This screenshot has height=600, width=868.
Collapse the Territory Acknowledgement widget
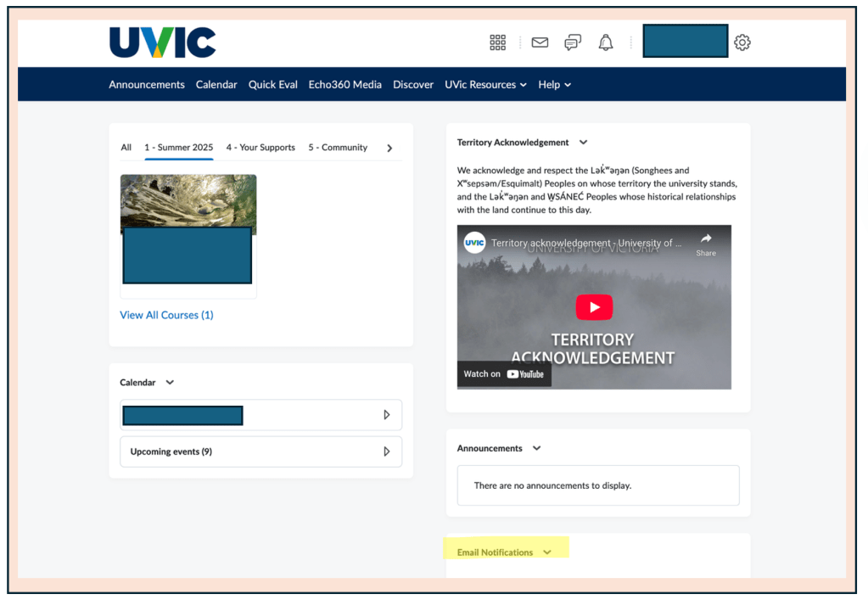(x=583, y=143)
